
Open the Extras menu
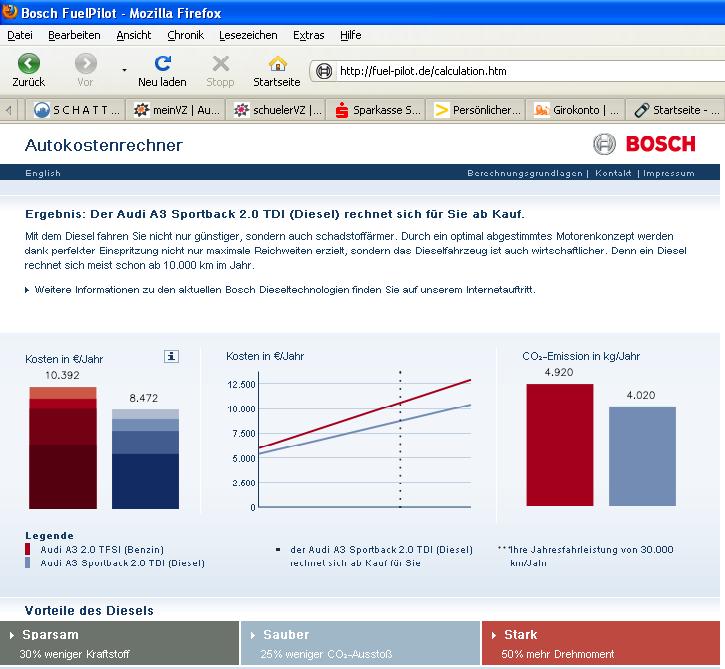coord(308,35)
